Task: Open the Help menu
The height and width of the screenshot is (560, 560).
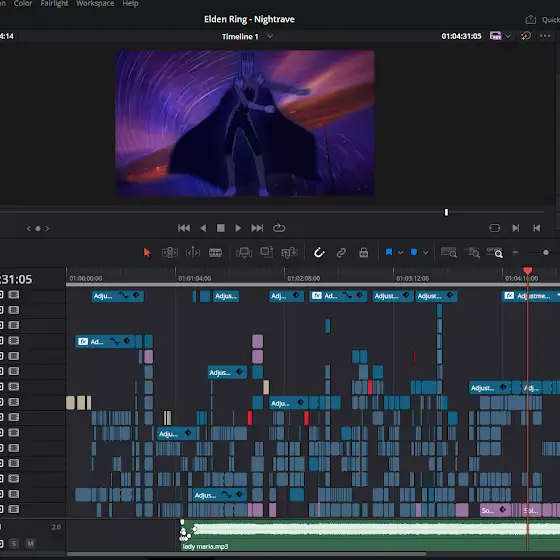Action: pos(130,4)
